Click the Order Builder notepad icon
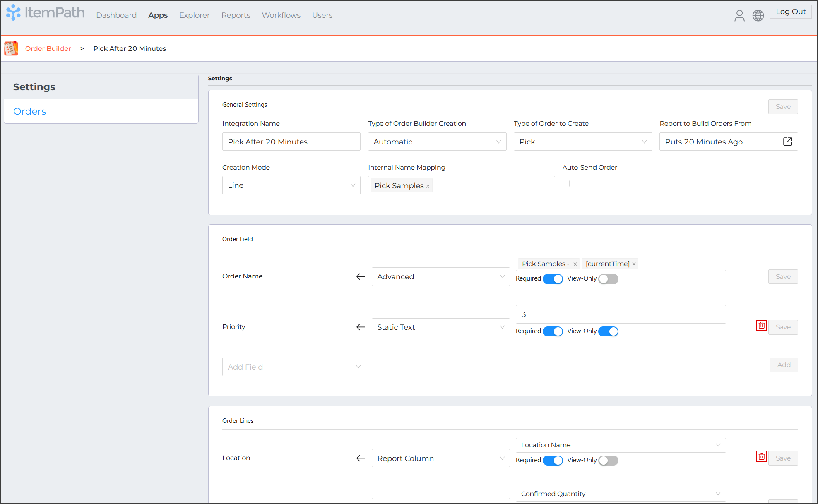Screen dimensions: 818x504 tap(11, 48)
